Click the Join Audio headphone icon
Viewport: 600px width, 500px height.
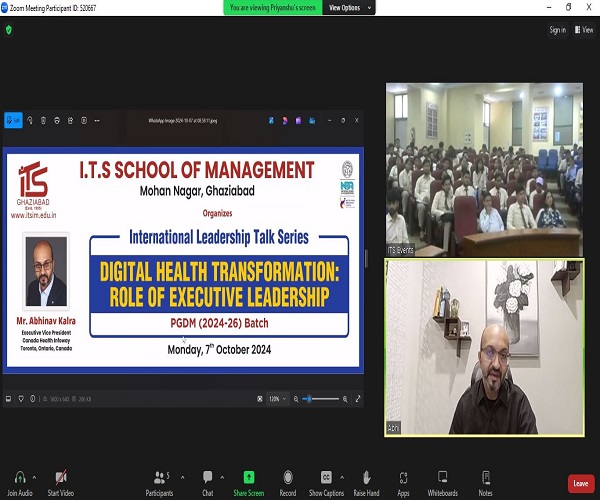pyautogui.click(x=20, y=477)
